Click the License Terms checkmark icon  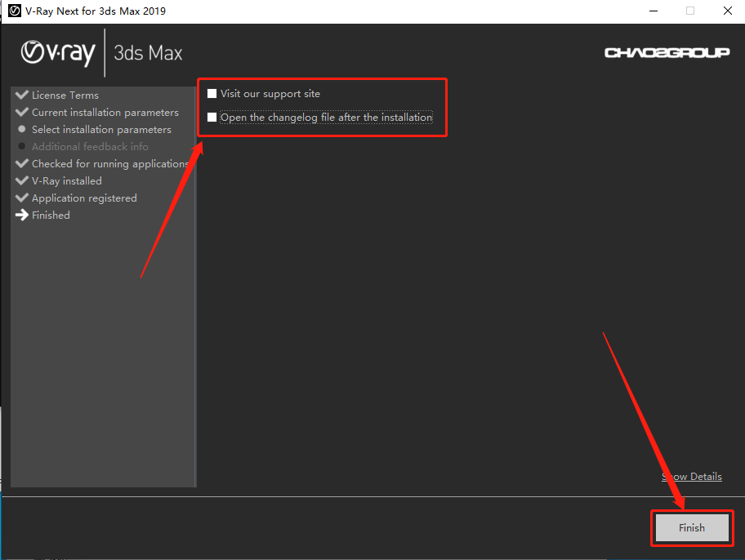pos(22,95)
